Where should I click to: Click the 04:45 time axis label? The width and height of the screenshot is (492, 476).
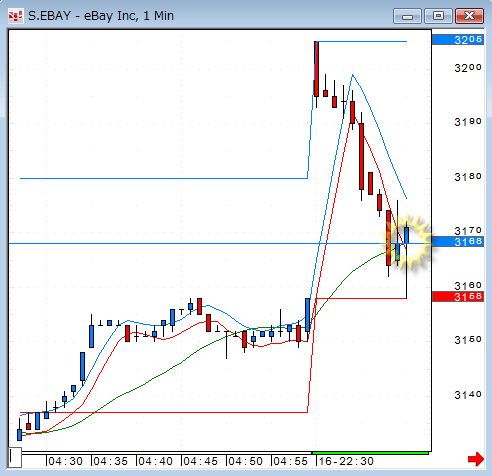coord(200,461)
